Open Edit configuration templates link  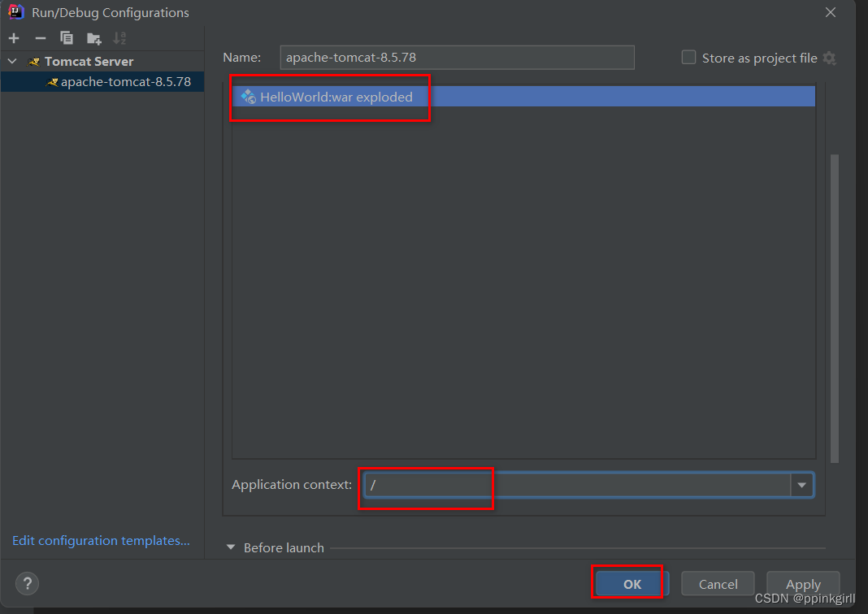[x=101, y=540]
